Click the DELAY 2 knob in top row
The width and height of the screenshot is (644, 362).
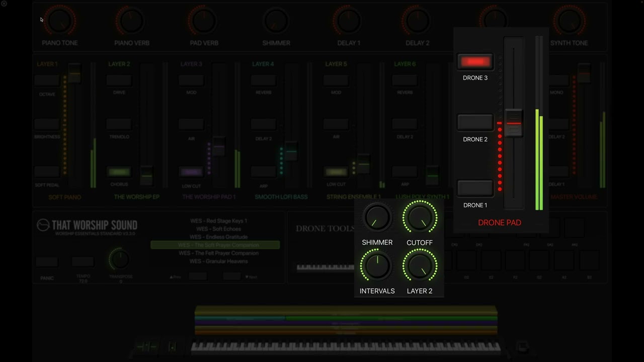pyautogui.click(x=417, y=22)
